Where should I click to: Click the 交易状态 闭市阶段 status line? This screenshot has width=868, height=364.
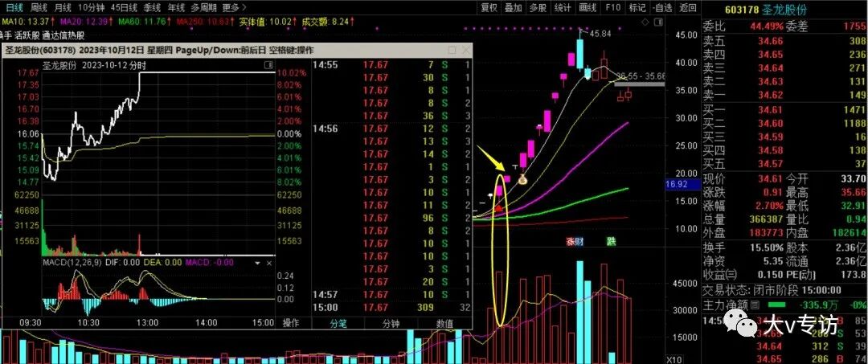point(772,290)
